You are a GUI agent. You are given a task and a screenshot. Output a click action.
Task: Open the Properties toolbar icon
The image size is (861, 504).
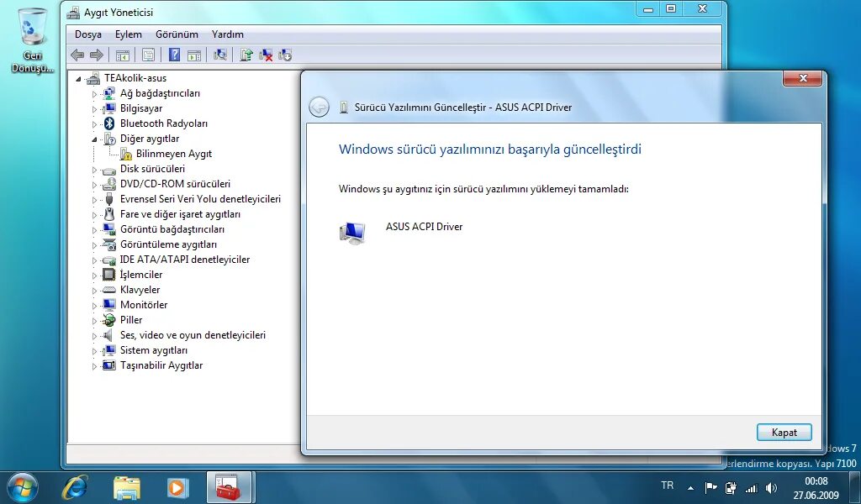148,55
